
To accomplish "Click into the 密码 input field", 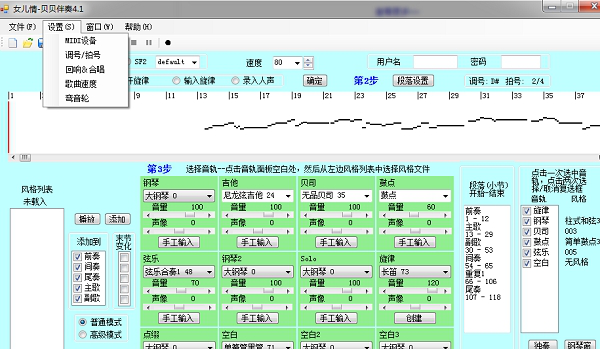I will pyautogui.click(x=520, y=62).
